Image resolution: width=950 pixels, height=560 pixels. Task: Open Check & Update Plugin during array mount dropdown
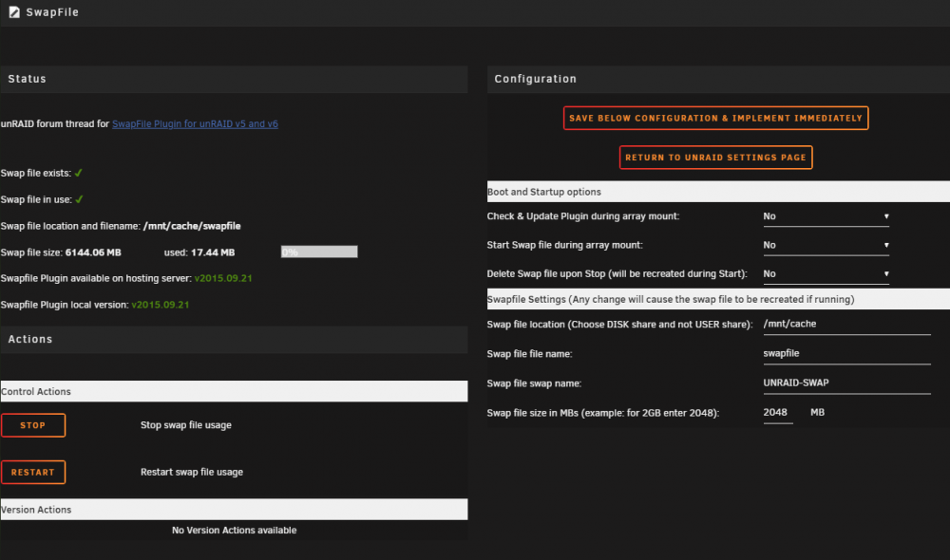tap(826, 216)
